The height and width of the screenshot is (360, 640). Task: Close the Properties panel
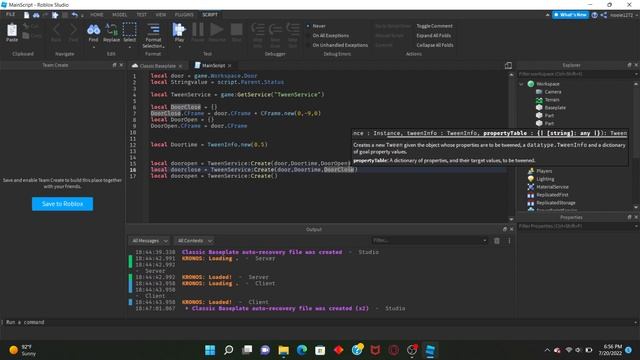click(636, 217)
